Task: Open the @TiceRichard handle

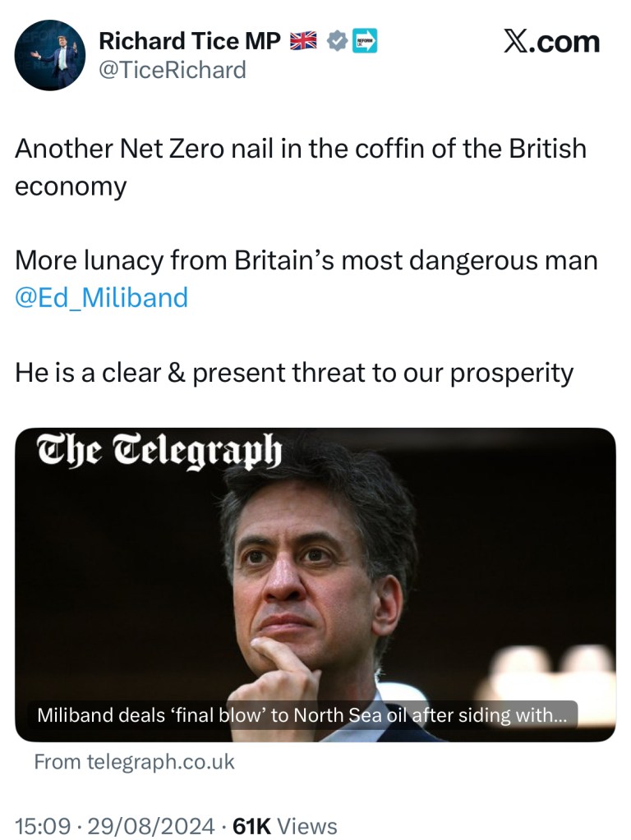Action: (x=172, y=71)
